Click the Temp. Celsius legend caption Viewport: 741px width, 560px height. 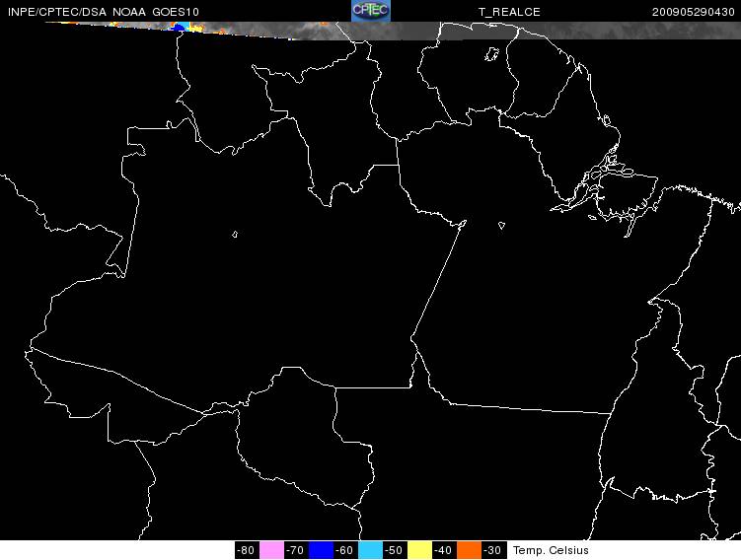coord(551,550)
